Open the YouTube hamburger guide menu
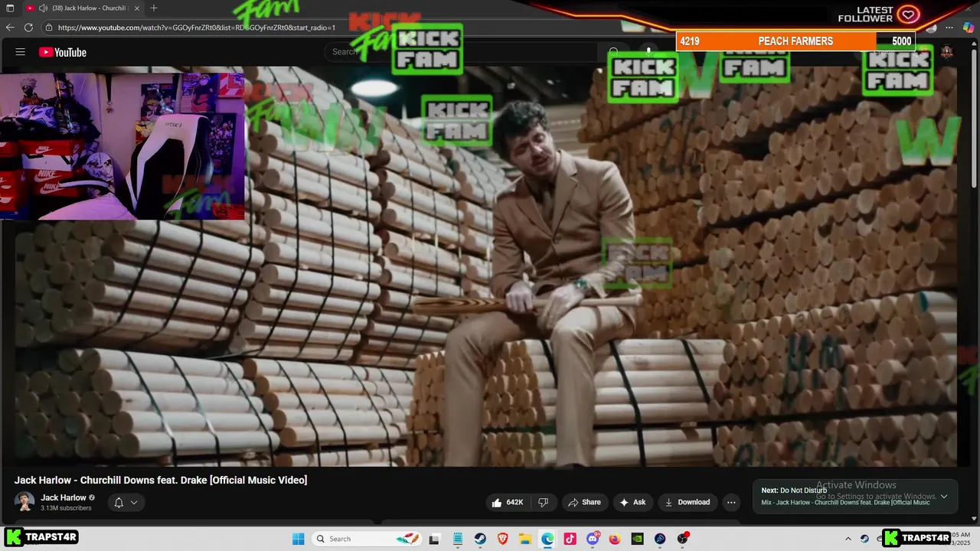980x551 pixels. (21, 52)
